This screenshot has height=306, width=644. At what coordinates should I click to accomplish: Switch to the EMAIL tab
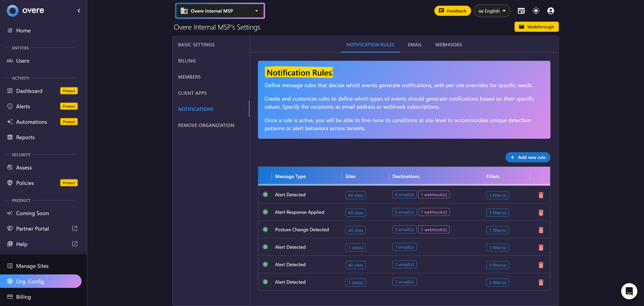click(415, 45)
